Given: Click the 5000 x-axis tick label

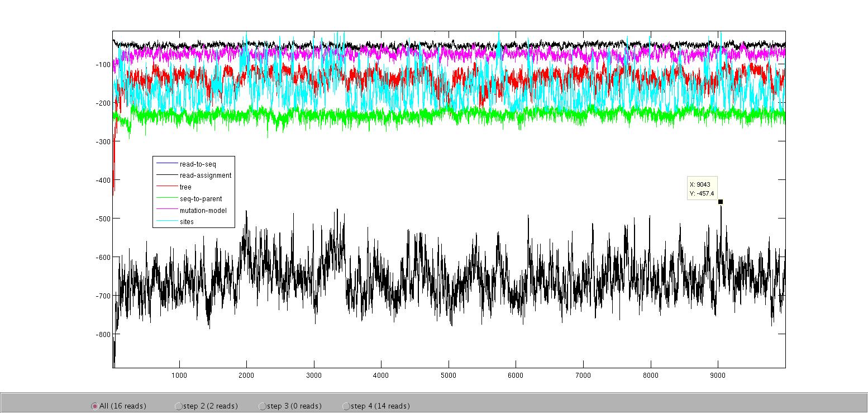Looking at the screenshot, I should [x=449, y=376].
